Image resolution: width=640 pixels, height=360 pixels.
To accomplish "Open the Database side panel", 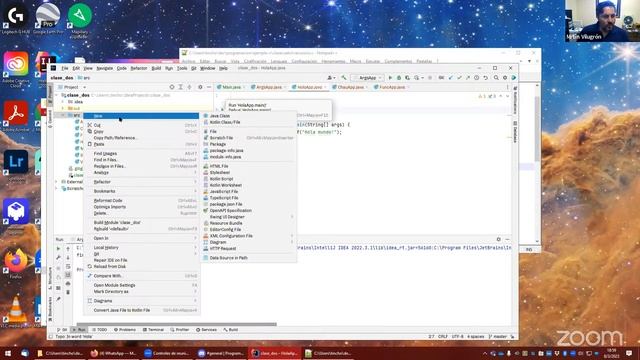I will pos(515,132).
